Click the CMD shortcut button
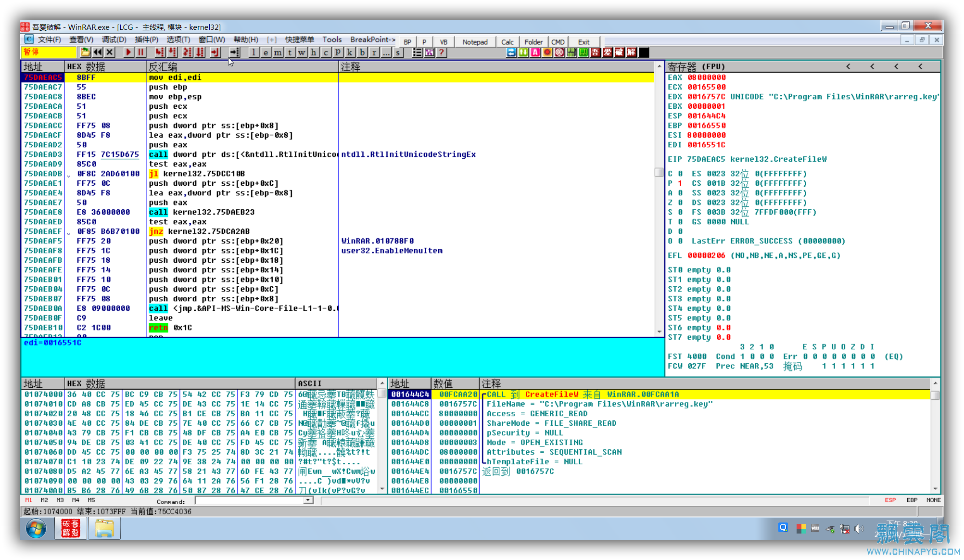964x560 pixels. point(558,42)
